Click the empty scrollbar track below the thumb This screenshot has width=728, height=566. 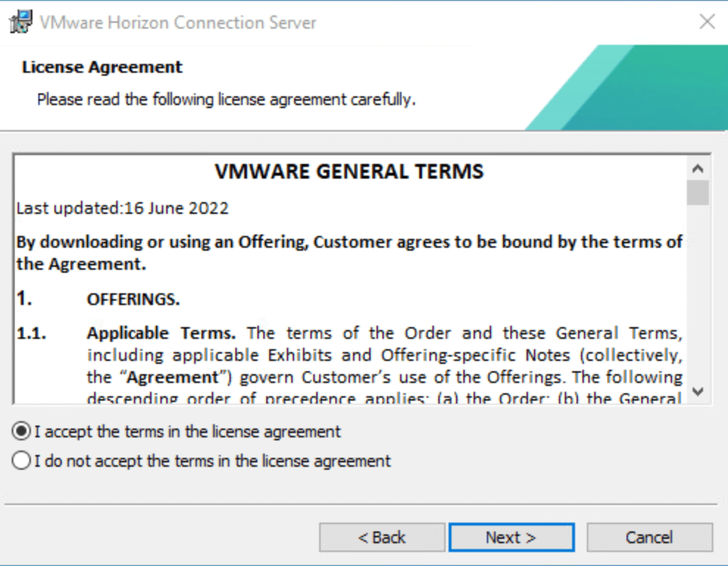pos(699,294)
